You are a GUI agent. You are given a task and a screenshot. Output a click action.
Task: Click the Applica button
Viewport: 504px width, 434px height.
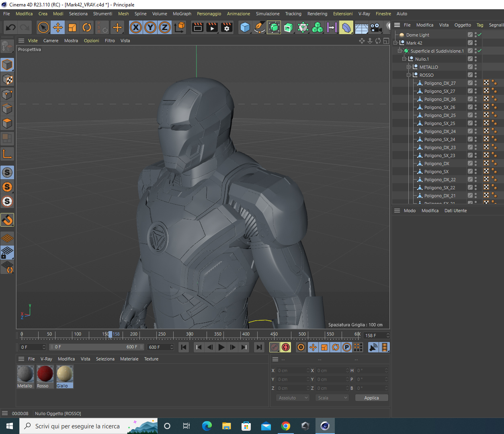(x=371, y=398)
